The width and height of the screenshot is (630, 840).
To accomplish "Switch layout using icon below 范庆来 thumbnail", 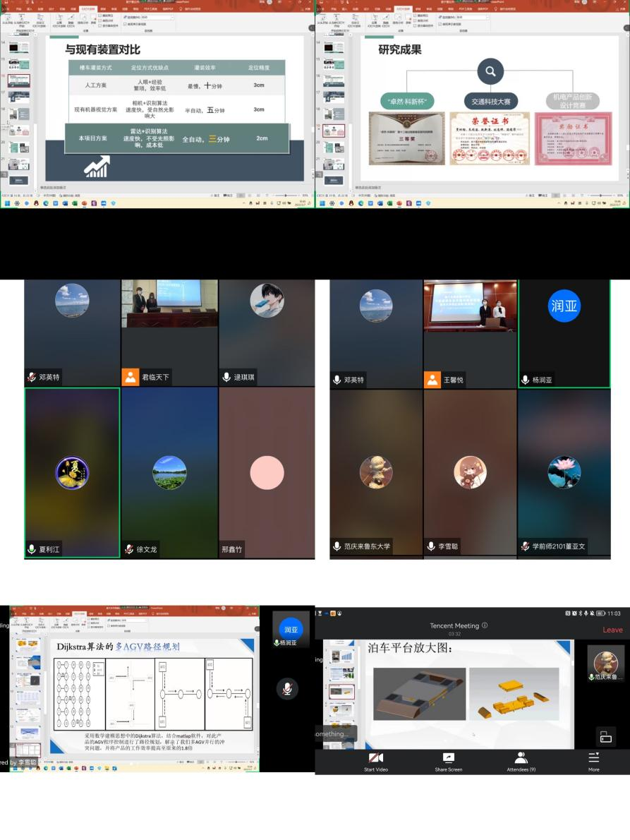I will tap(605, 736).
